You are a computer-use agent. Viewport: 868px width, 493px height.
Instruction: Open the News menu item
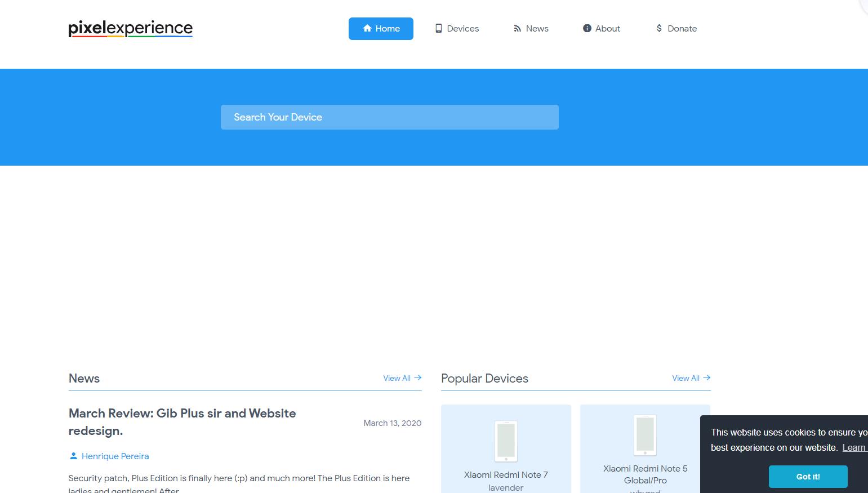(531, 29)
